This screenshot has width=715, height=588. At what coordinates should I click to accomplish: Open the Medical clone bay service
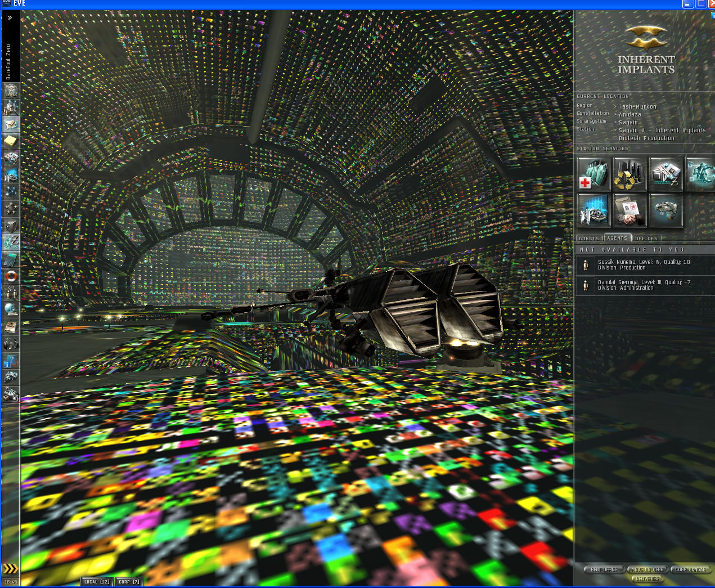tap(593, 173)
